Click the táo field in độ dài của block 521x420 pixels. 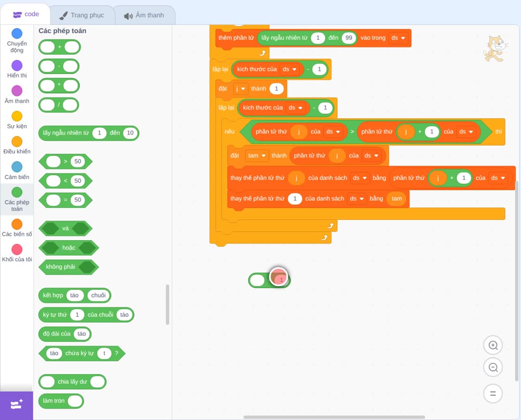81,334
